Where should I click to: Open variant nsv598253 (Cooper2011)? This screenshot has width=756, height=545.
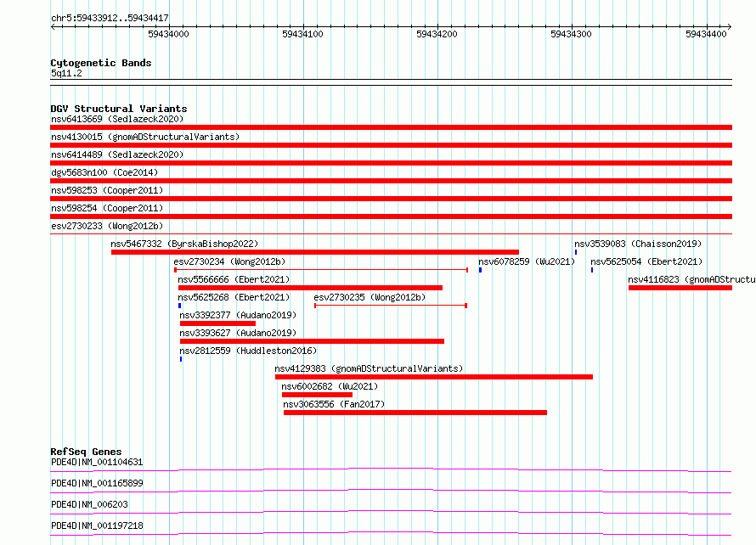click(107, 190)
